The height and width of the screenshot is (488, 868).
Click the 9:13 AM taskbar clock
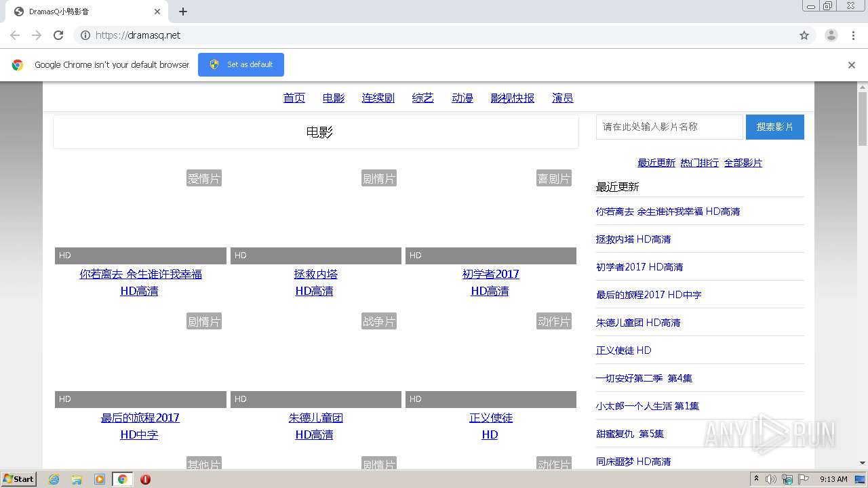[833, 479]
